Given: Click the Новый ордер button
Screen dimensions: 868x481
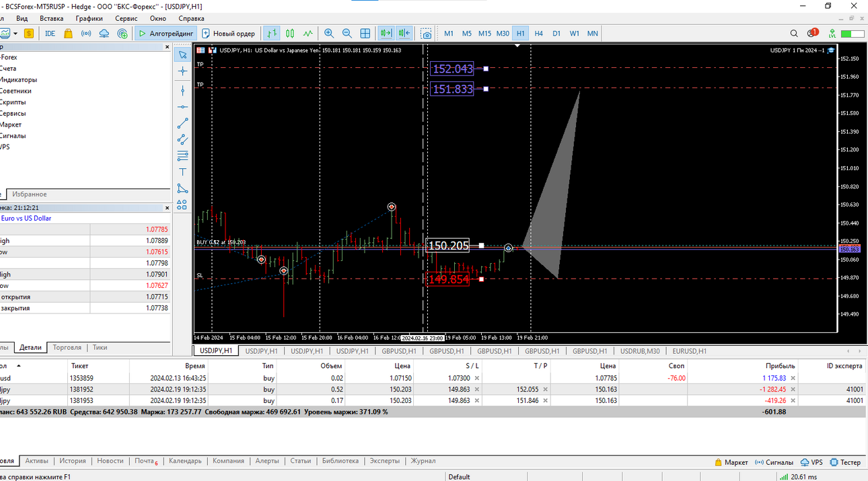Looking at the screenshot, I should coord(229,33).
